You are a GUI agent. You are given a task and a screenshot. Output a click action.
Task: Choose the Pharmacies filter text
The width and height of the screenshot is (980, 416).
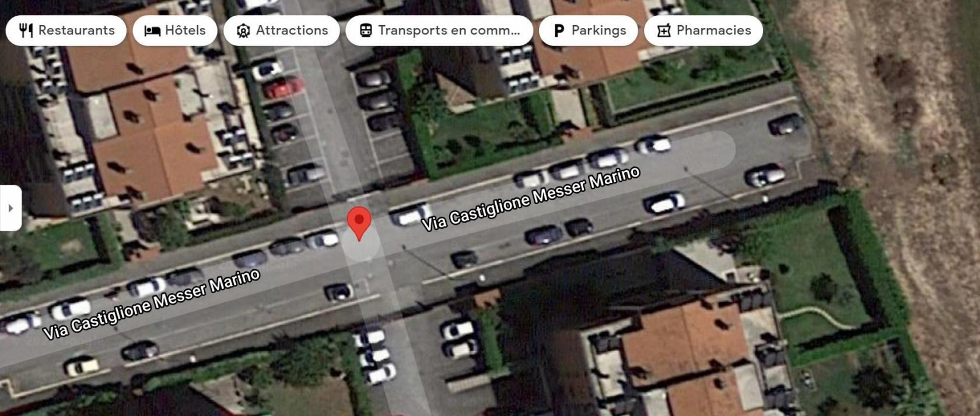(713, 30)
